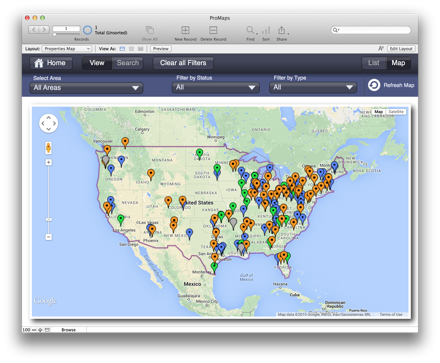Switch map to Satellite imagery
Image resolution: width=440 pixels, height=363 pixels.
[396, 112]
